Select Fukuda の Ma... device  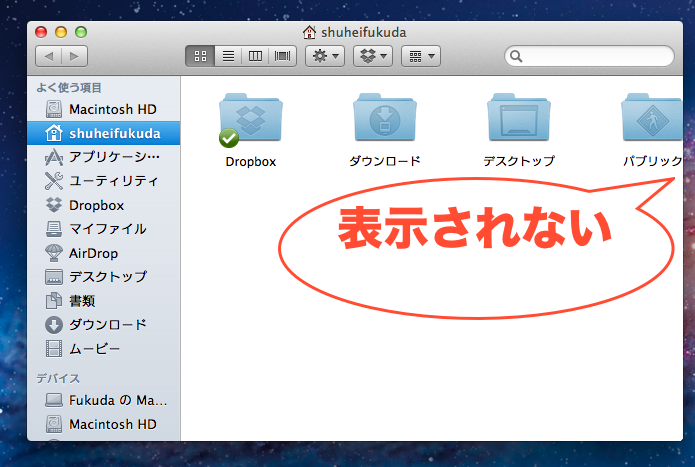(x=104, y=400)
